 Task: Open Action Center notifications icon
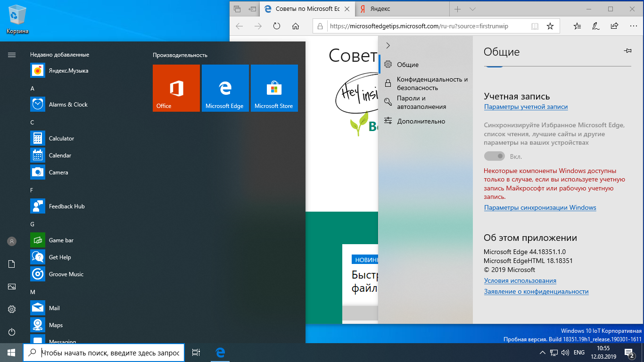(x=629, y=353)
